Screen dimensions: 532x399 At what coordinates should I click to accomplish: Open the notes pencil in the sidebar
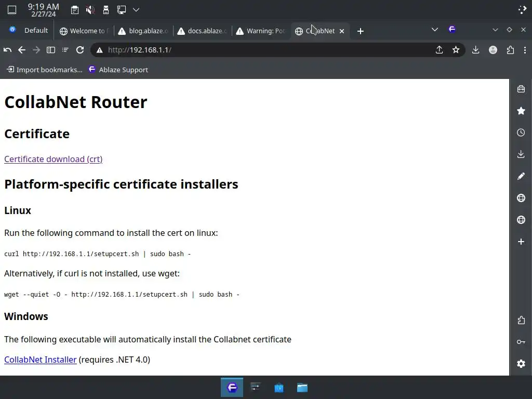521,176
